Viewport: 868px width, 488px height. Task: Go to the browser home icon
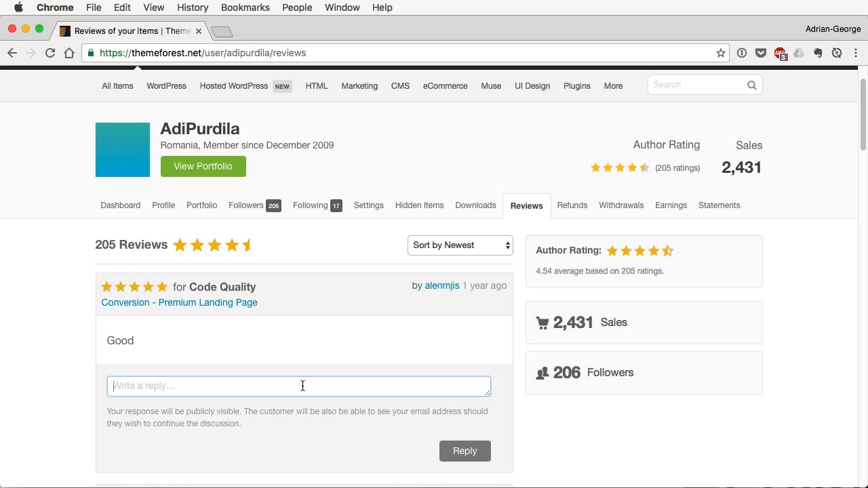[68, 53]
